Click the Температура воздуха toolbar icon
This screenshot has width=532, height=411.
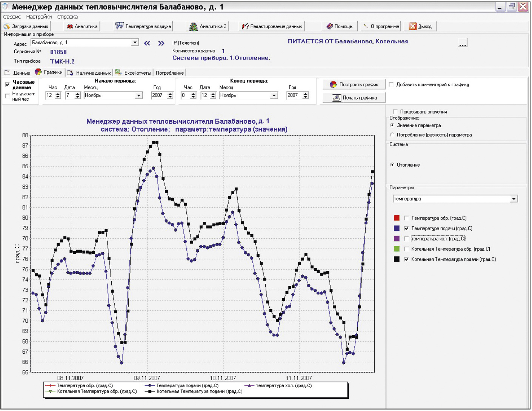click(x=120, y=26)
